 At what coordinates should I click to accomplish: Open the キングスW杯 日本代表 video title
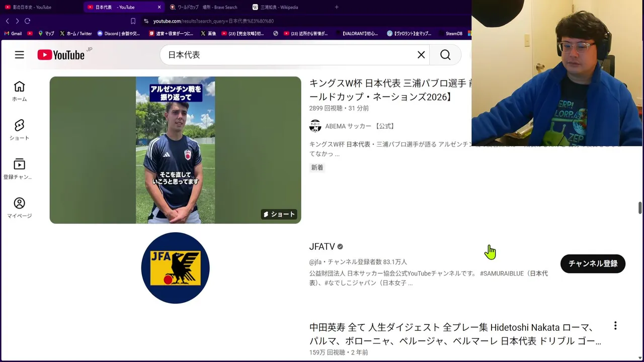(x=390, y=90)
